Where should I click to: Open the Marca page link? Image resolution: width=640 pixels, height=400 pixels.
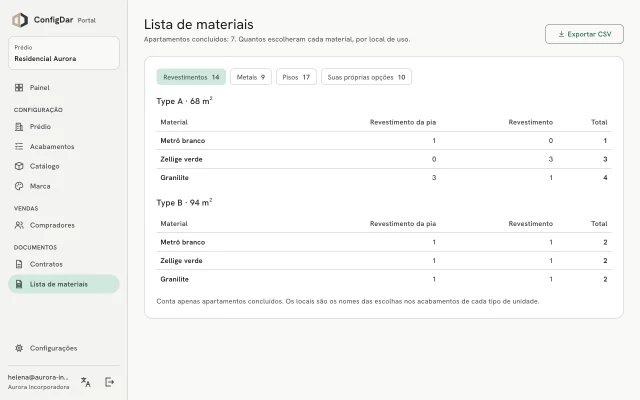tap(64, 186)
